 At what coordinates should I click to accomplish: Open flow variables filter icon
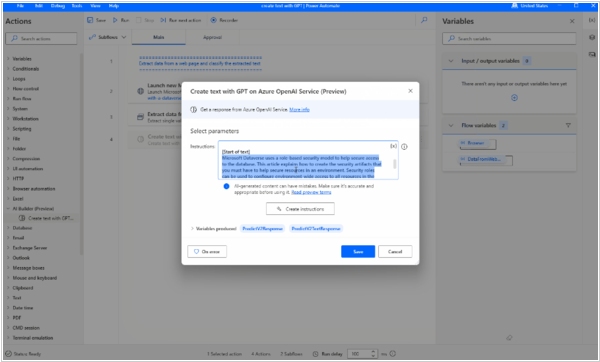[x=568, y=125]
